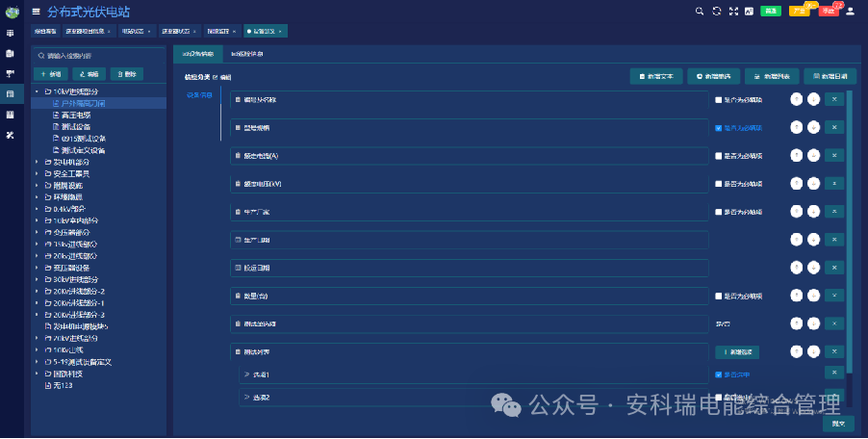This screenshot has height=439, width=868.
Task: Toggle the hamburger menu beside the title
Action: [36, 12]
